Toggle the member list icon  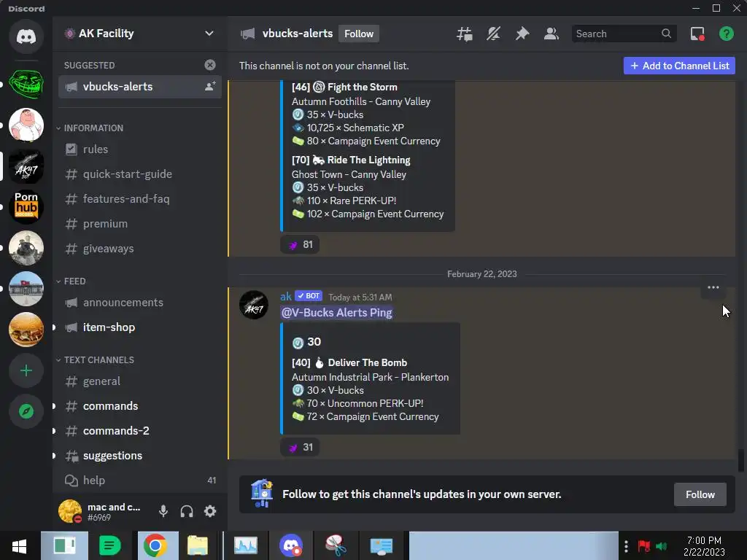(x=551, y=34)
